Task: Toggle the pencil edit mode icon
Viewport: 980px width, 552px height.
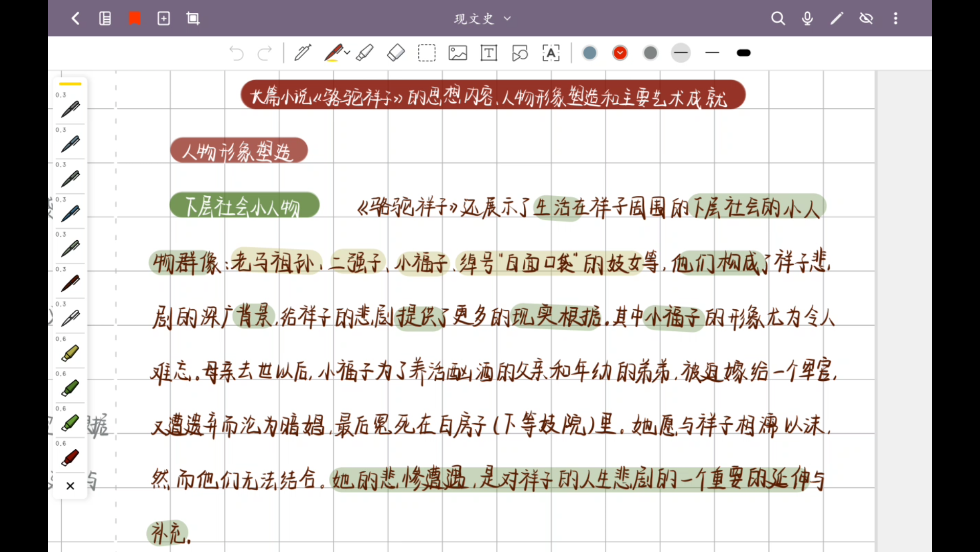Action: 837,19
